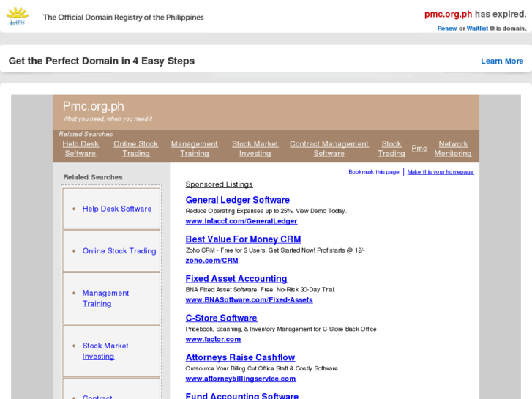Click Make this your homepage
This screenshot has width=532, height=399.
441,172
